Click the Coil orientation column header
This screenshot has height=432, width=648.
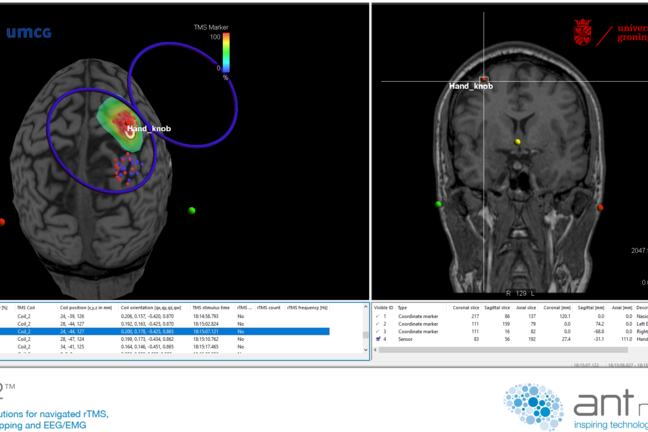146,307
